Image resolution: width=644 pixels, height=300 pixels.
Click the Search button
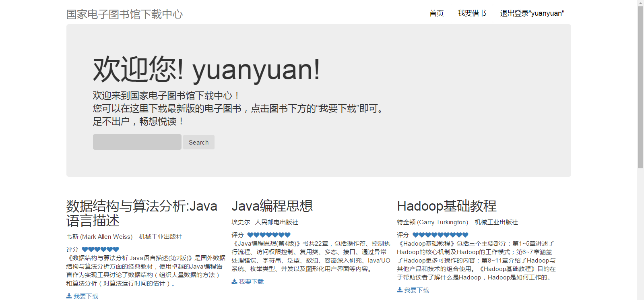tap(199, 142)
